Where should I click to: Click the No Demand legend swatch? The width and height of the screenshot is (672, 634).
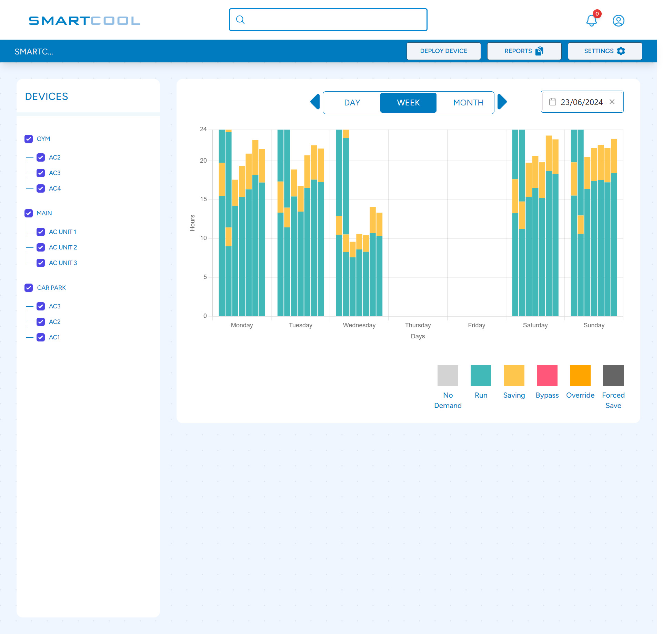(448, 376)
